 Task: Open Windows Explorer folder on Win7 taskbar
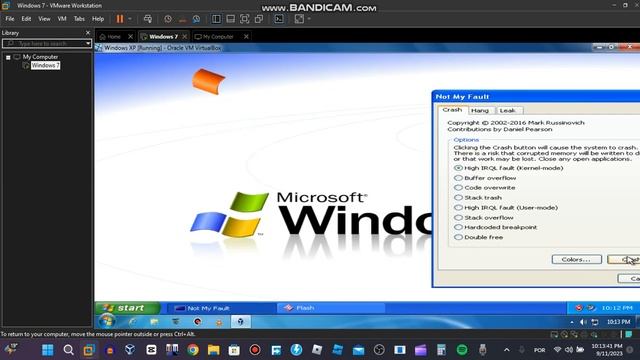click(154, 322)
